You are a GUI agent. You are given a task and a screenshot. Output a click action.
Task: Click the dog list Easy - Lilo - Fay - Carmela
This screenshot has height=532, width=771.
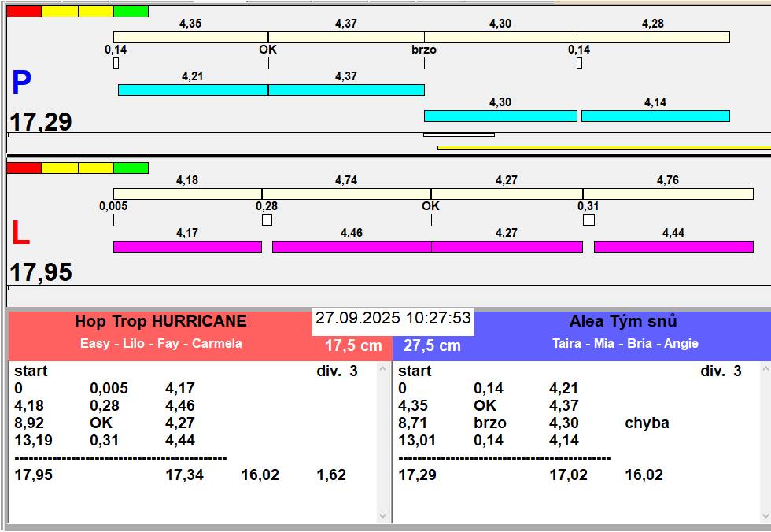click(161, 343)
